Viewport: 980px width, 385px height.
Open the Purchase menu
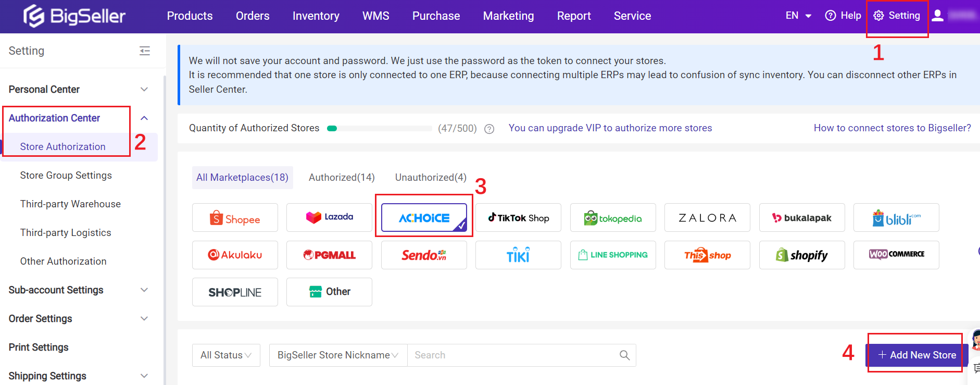click(x=436, y=16)
